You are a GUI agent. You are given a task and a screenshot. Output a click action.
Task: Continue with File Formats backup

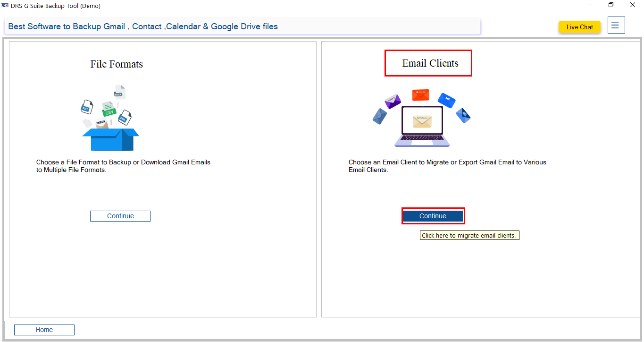tap(120, 216)
